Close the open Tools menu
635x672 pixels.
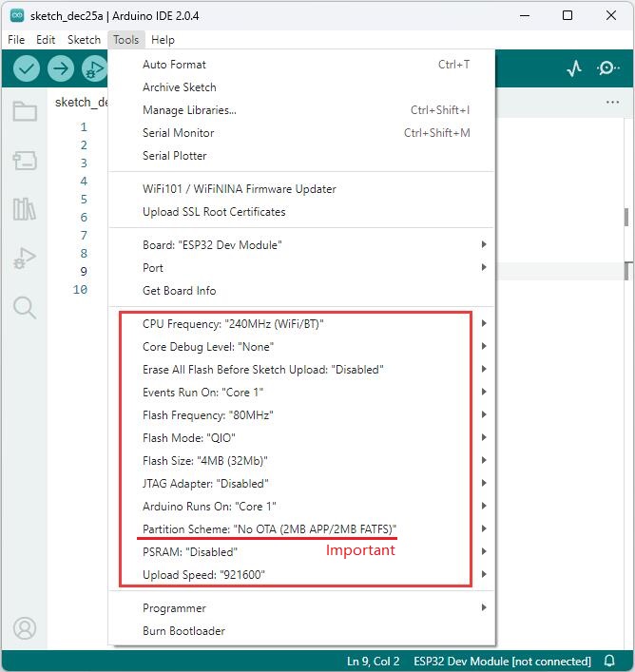pyautogui.click(x=126, y=40)
